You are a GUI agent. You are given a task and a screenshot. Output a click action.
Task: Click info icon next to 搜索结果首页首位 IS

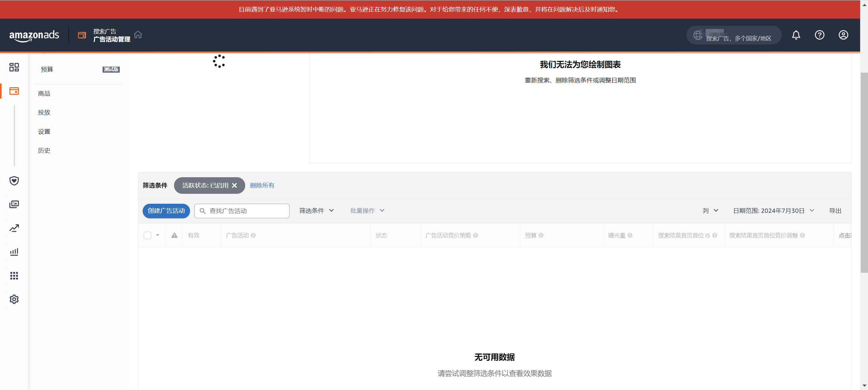tap(715, 235)
